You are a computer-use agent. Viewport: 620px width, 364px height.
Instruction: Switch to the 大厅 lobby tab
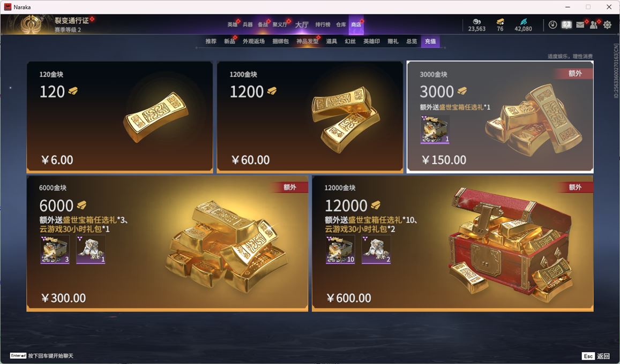(x=302, y=25)
